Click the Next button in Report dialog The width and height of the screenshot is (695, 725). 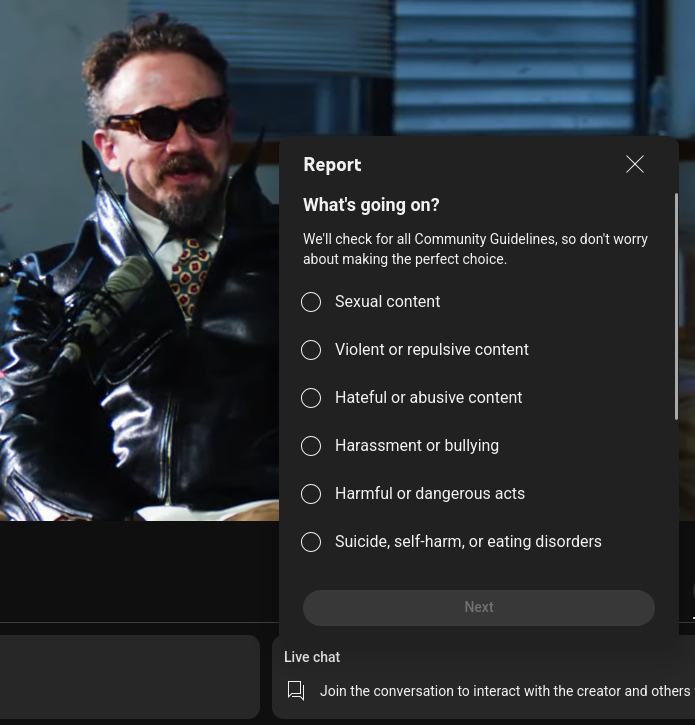[x=479, y=608]
